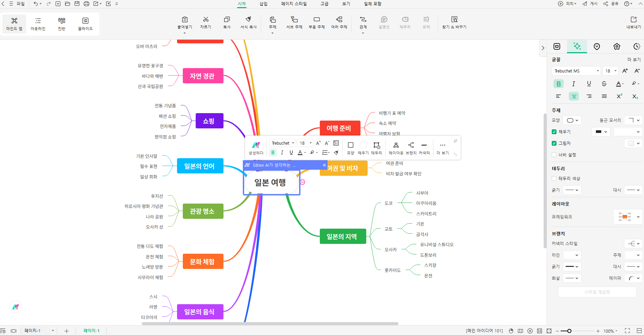
Task: Open the fill color black swatch
Action: (601, 132)
